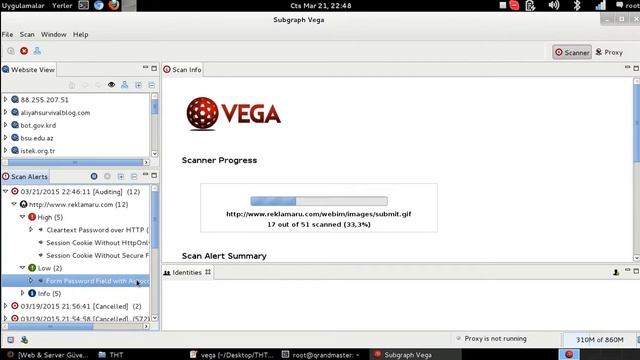
Task: Click the blue person icon in Website View toolbar
Action: [124, 84]
